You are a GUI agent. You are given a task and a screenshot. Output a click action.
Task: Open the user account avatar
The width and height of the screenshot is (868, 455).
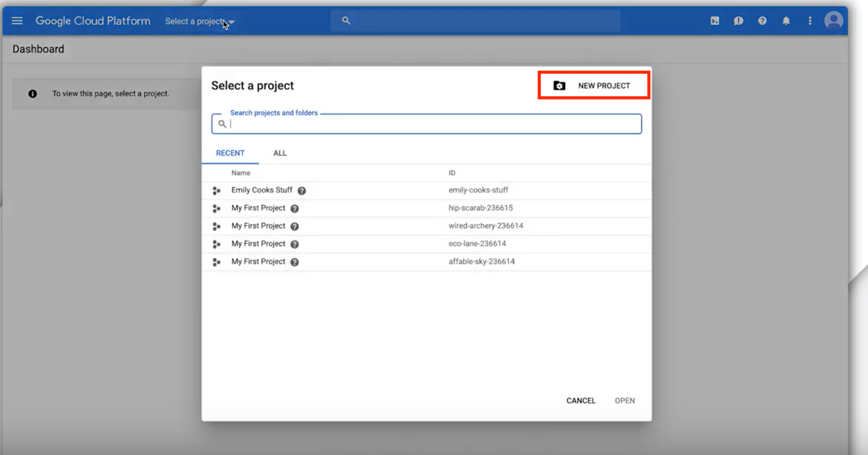point(834,21)
